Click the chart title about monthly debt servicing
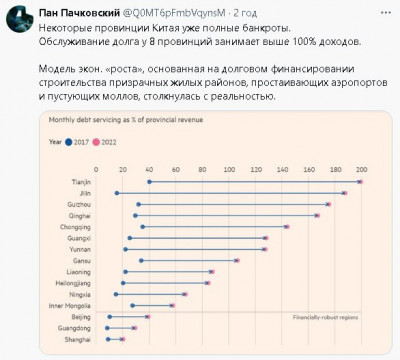This screenshot has height=360, width=400. (x=126, y=120)
